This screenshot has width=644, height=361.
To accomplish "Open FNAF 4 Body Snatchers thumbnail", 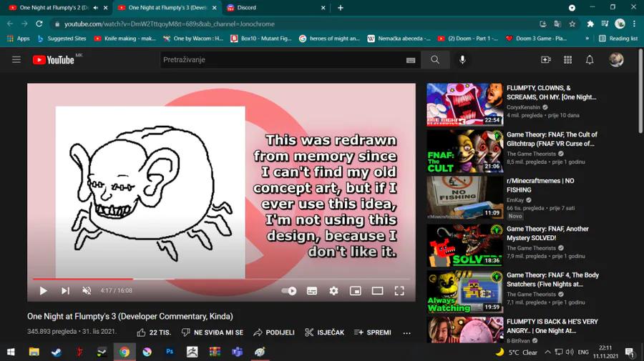I will [464, 292].
